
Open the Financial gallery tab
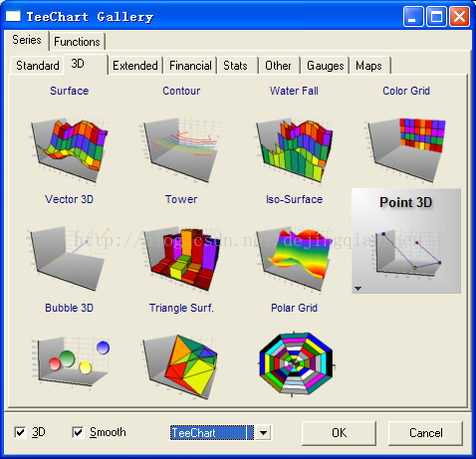(x=190, y=66)
